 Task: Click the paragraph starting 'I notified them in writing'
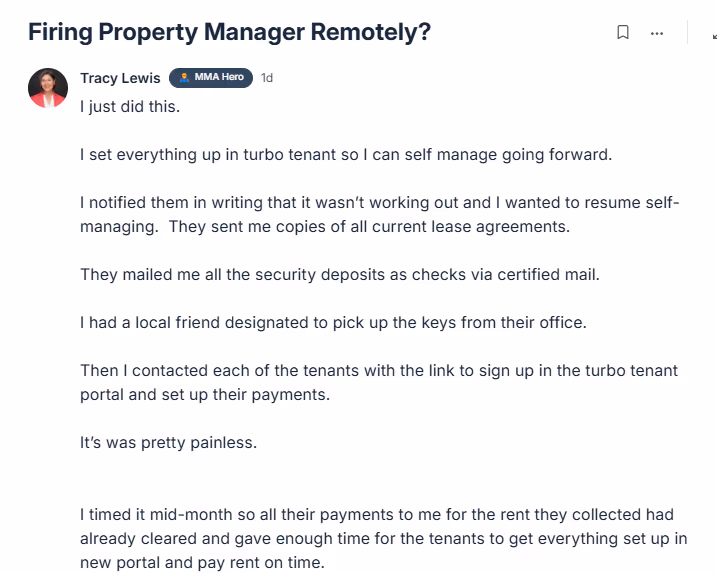point(380,214)
